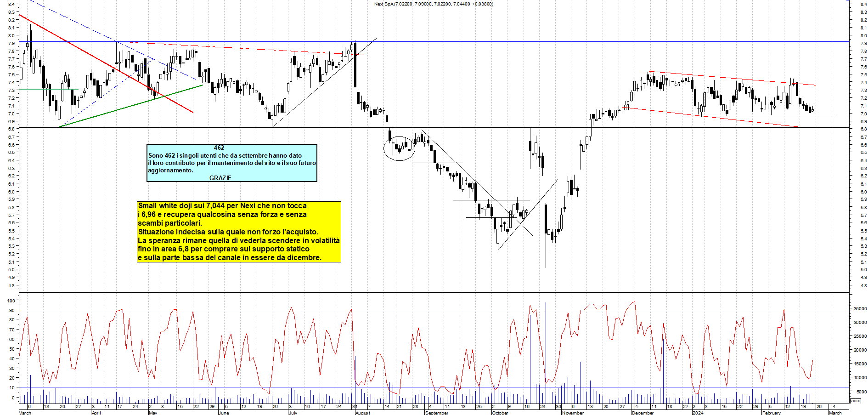Click the 35000 volume scale value
This screenshot has width=868, height=415.
(x=860, y=309)
